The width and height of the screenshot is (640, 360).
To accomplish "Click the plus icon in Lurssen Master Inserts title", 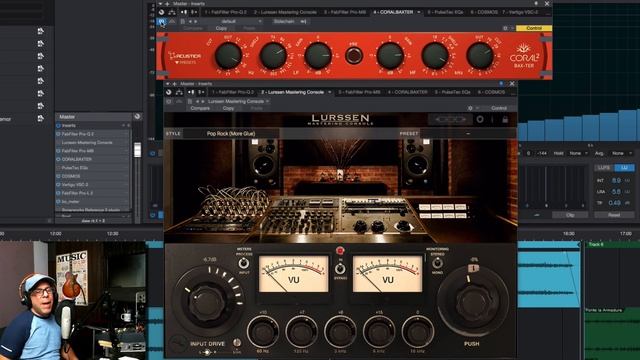I will pyautogui.click(x=174, y=84).
